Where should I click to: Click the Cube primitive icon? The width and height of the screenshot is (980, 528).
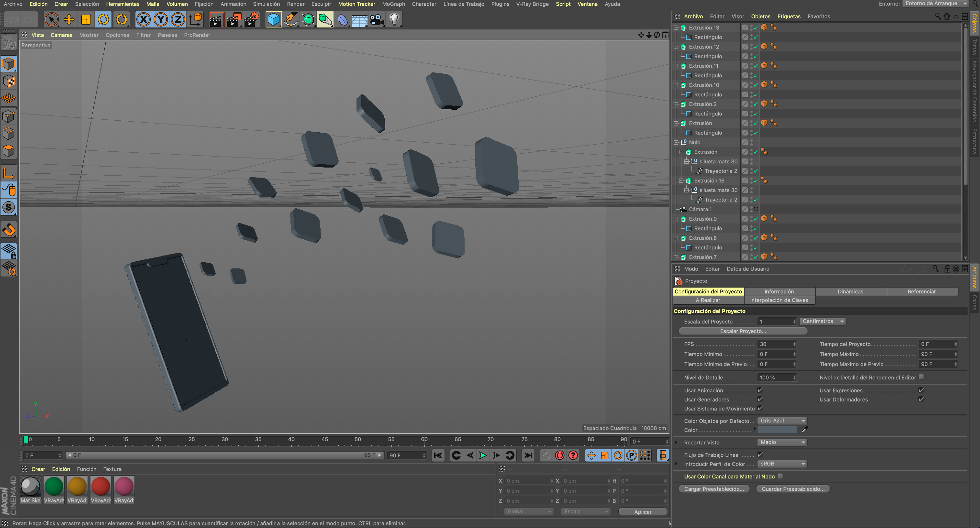(273, 19)
